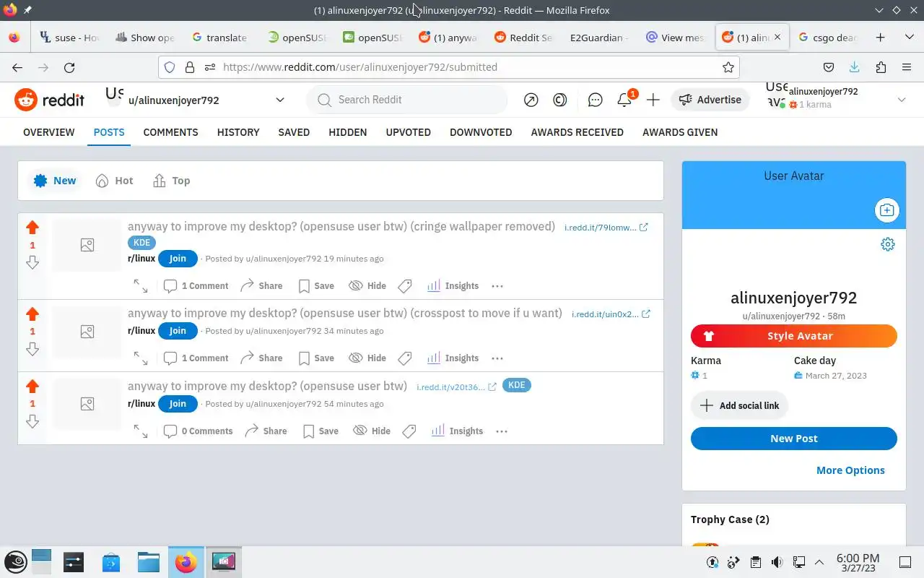Viewport: 924px width, 578px height.
Task: Hide the 34 minutes ago post
Action: (x=367, y=358)
